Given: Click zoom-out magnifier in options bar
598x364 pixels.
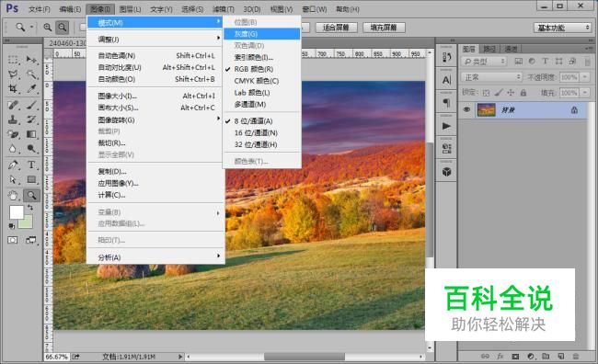Looking at the screenshot, I should click(x=62, y=28).
